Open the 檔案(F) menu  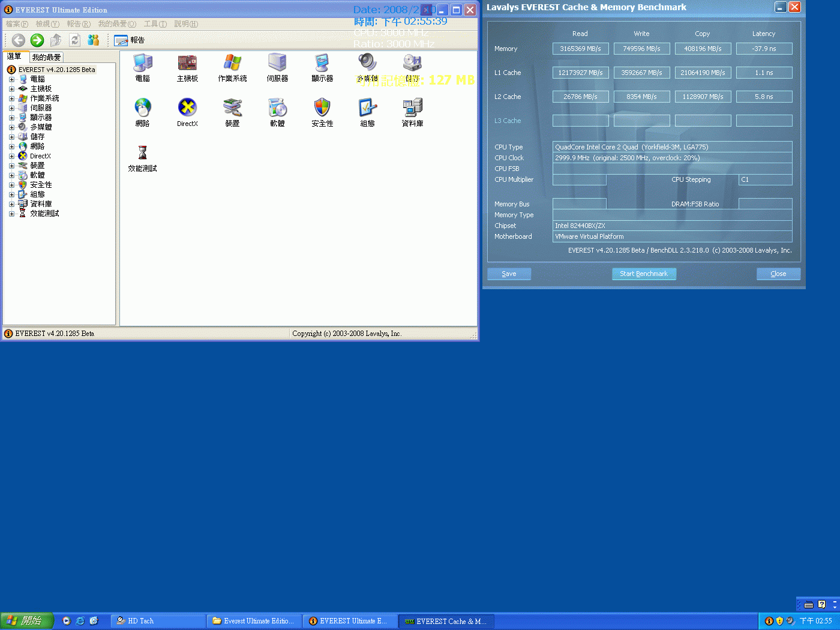pos(17,24)
